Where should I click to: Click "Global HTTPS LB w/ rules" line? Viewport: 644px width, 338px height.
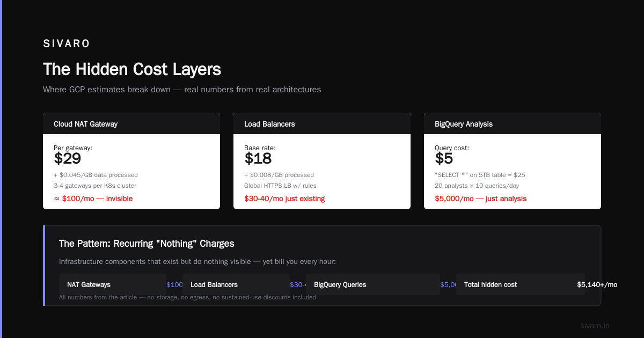280,186
